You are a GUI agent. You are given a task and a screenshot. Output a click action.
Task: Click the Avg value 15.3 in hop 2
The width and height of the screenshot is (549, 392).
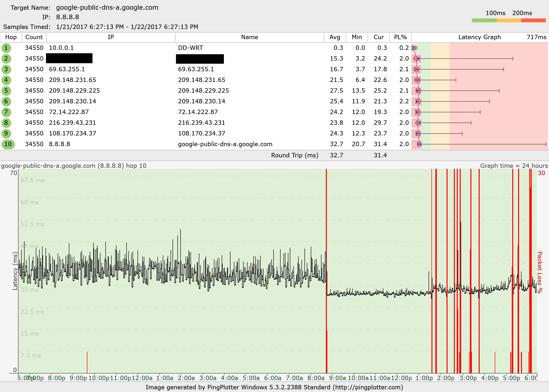coord(337,59)
